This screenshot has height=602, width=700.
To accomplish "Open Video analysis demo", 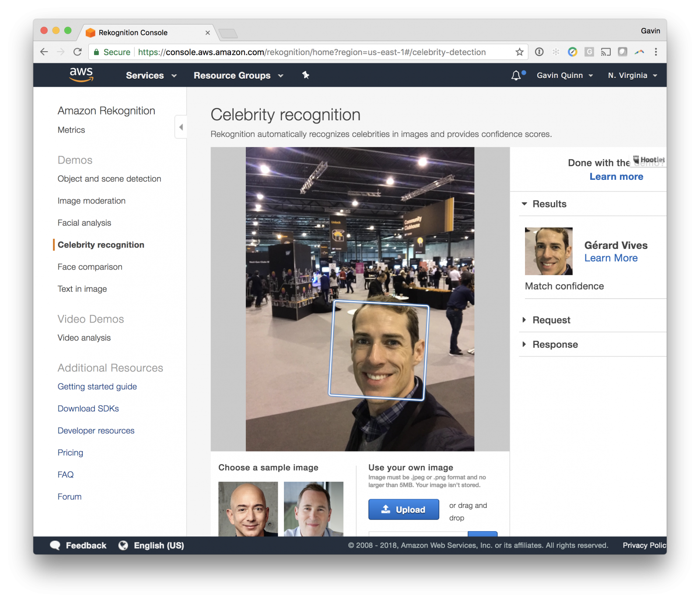I will click(84, 338).
